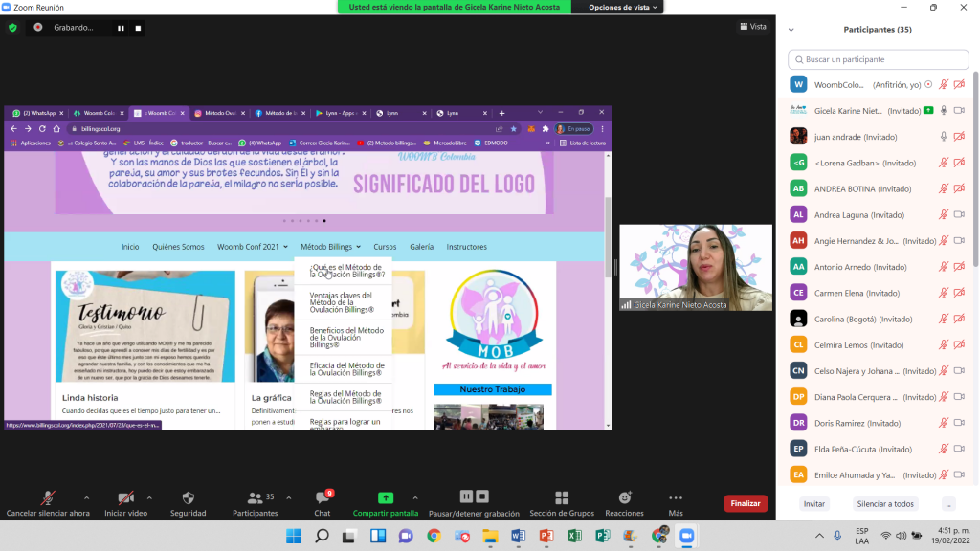
Task: Select participant Celmira Lemos in list
Action: 879,344
